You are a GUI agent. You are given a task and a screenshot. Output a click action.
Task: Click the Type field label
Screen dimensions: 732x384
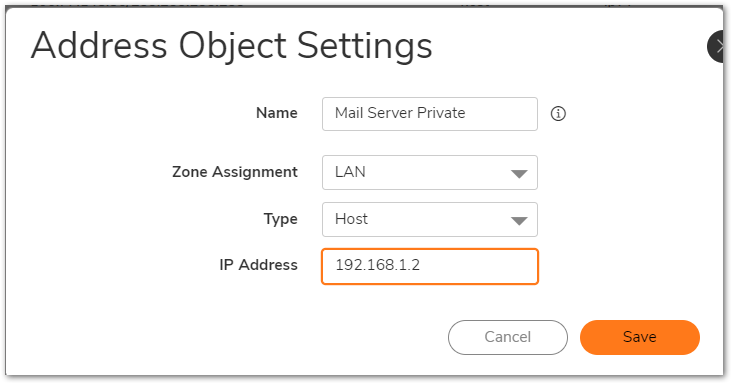pyautogui.click(x=281, y=219)
